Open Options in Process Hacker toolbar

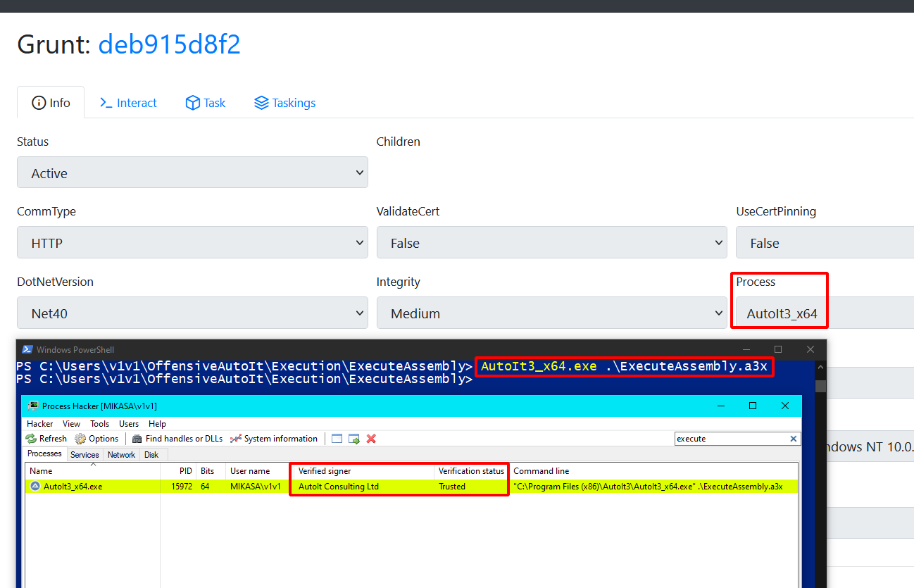96,439
